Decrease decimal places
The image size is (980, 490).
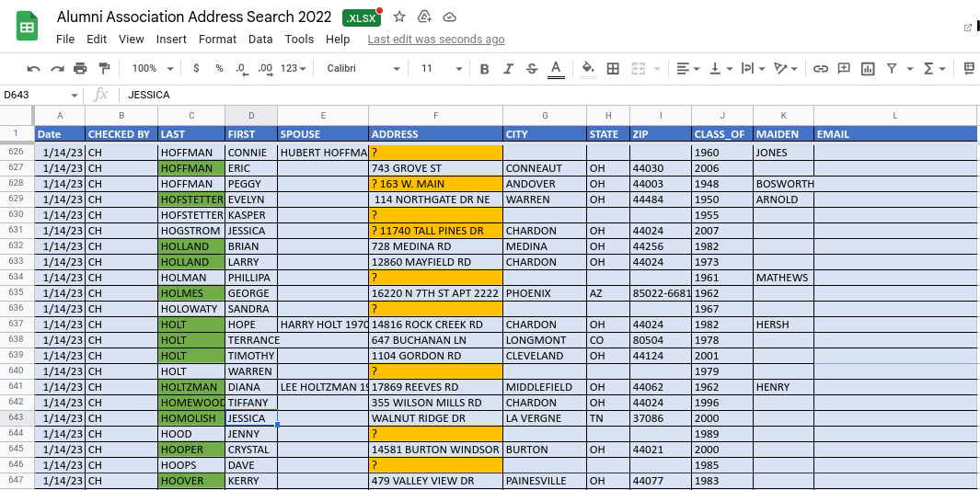pyautogui.click(x=242, y=69)
